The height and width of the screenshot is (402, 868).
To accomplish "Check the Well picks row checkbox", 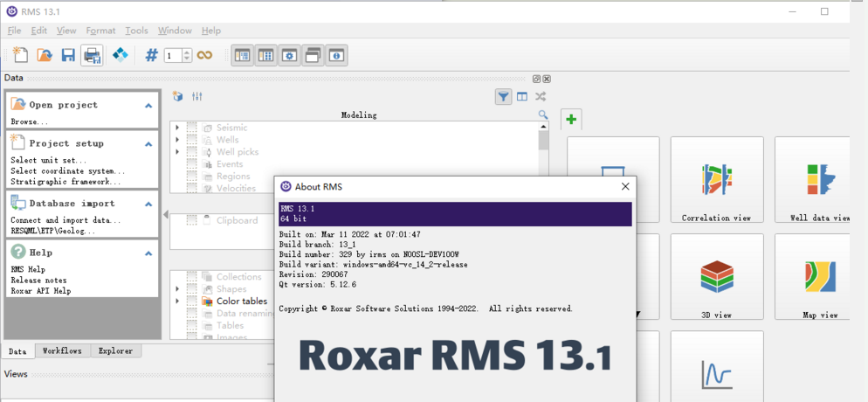I will (191, 152).
